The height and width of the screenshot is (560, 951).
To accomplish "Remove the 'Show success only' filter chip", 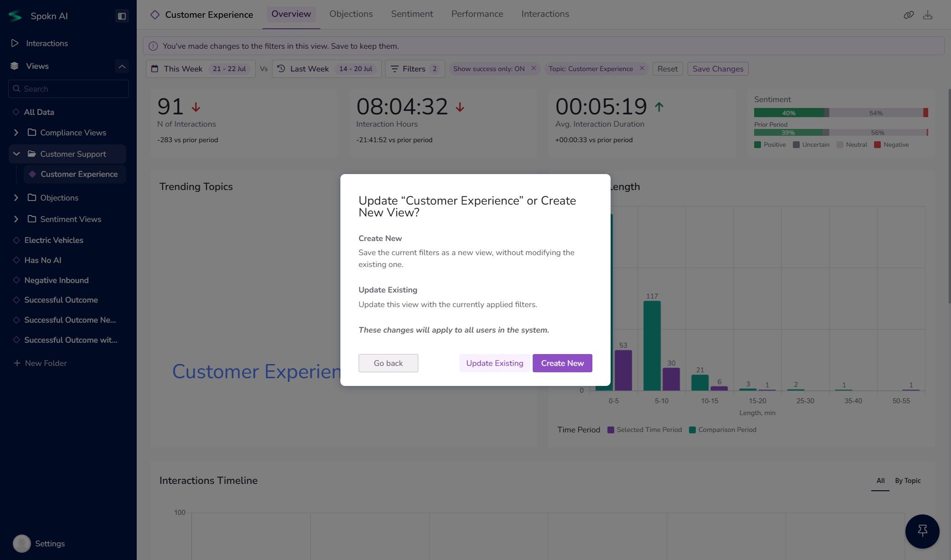I will 533,68.
